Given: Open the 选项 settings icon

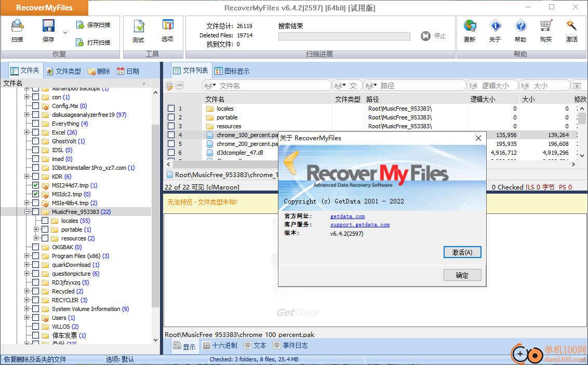Looking at the screenshot, I should [x=167, y=31].
